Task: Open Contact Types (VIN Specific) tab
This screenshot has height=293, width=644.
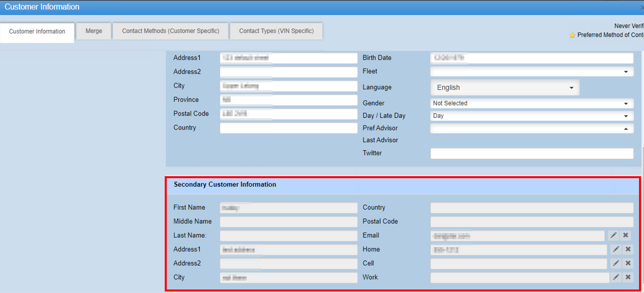Action: [276, 31]
